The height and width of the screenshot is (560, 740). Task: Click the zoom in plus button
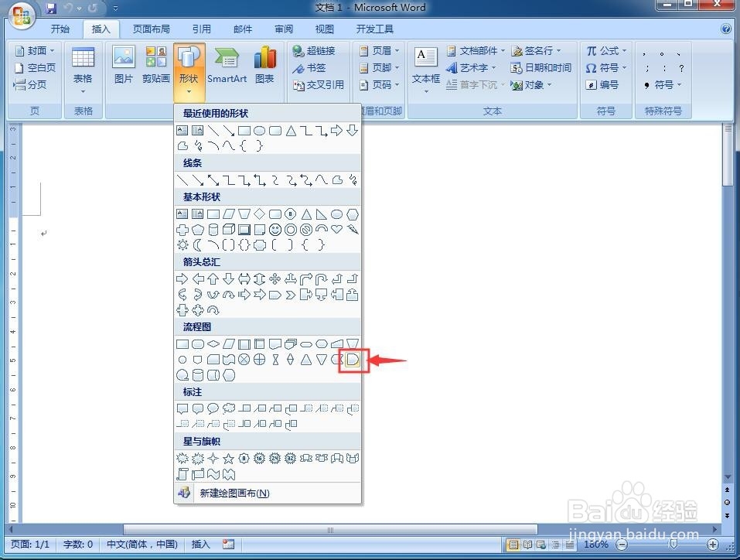(x=713, y=545)
